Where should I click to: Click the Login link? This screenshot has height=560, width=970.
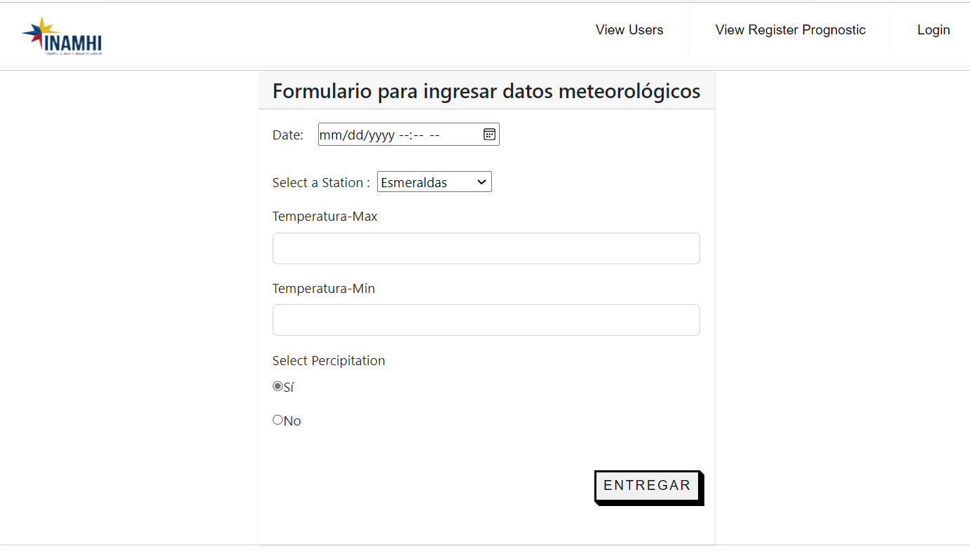tap(933, 29)
